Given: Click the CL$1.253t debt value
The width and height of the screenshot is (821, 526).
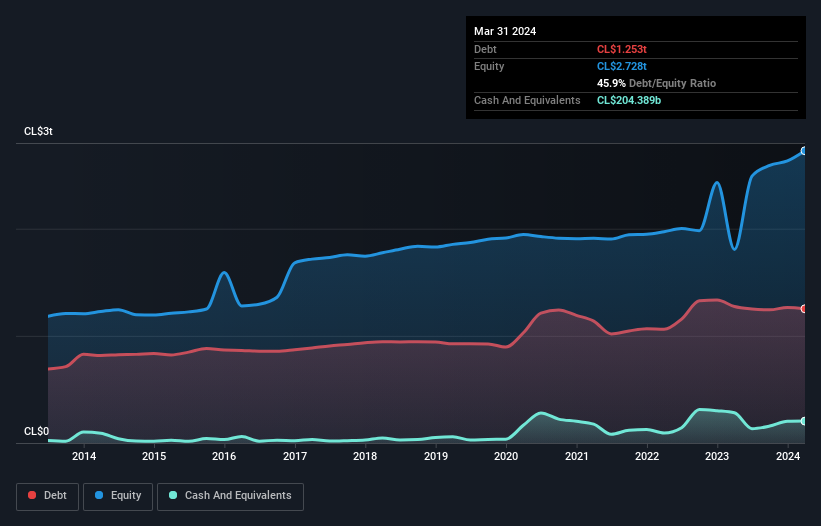Looking at the screenshot, I should coord(622,49).
